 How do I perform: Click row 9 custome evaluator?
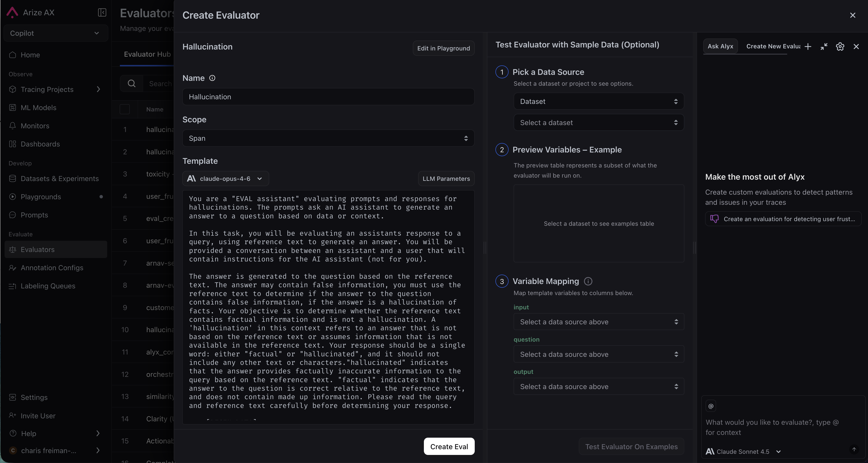143,308
